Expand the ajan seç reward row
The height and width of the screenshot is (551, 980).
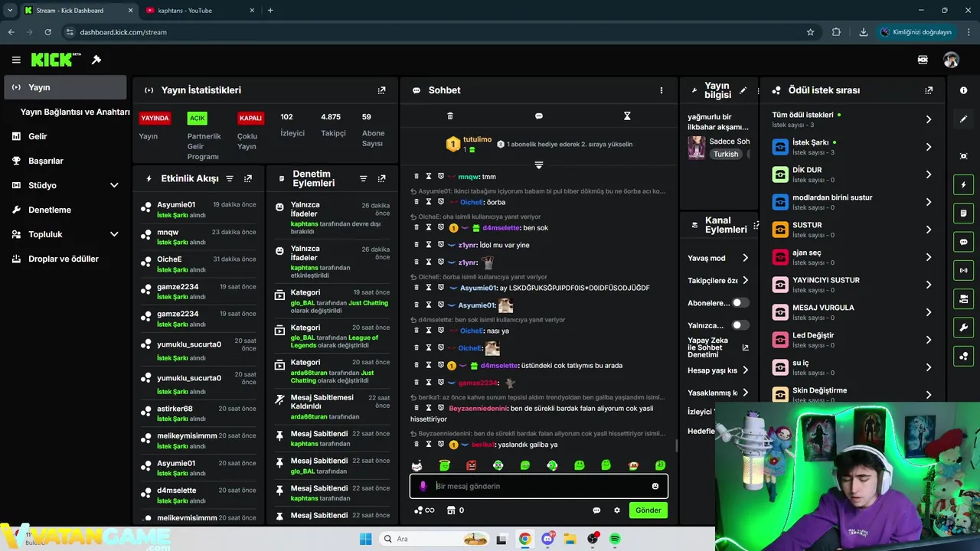[x=929, y=257]
